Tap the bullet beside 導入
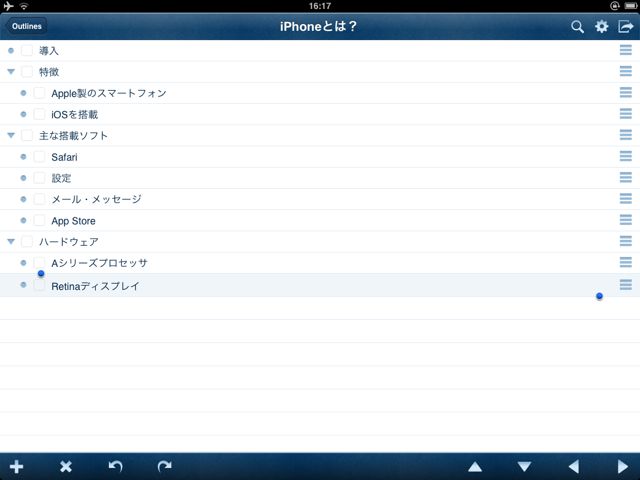This screenshot has height=480, width=640. (x=11, y=51)
